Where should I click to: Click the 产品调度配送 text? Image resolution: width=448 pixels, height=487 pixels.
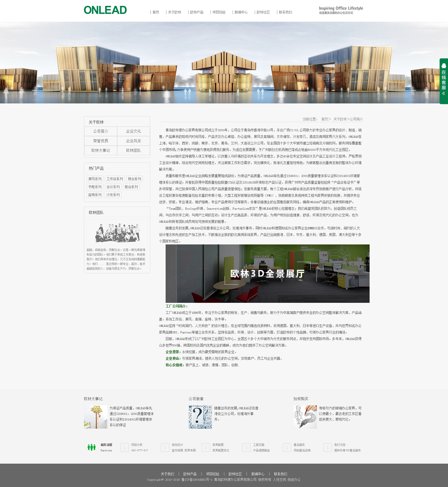tap(261, 451)
